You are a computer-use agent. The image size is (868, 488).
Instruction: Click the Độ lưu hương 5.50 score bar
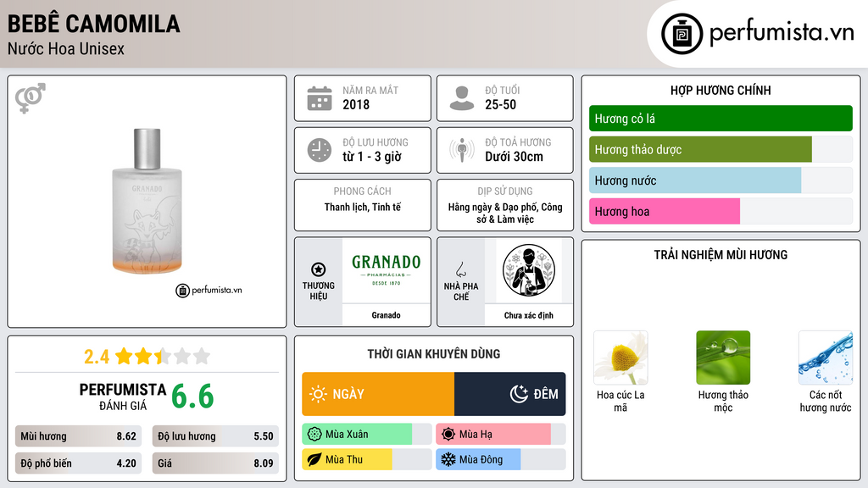pos(215,436)
